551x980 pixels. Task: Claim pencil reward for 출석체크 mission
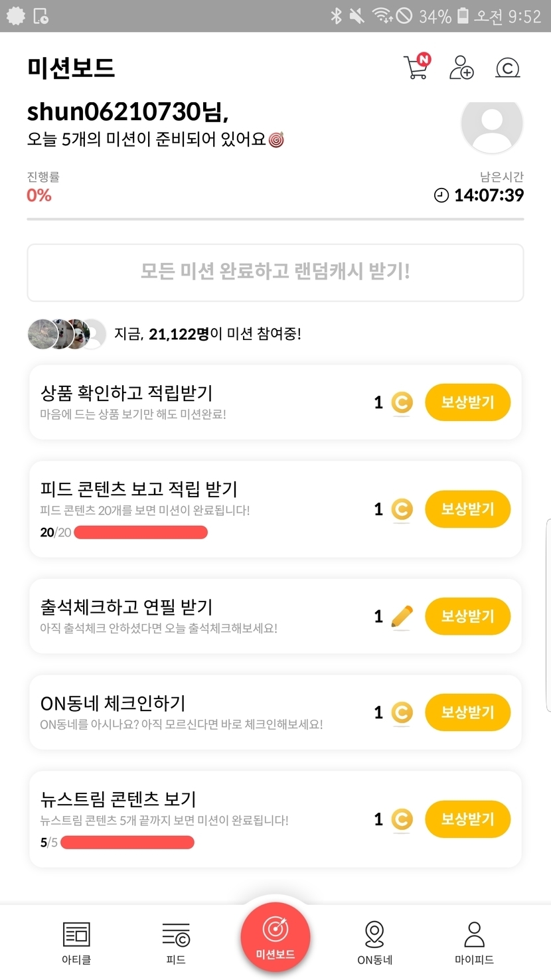tap(467, 616)
